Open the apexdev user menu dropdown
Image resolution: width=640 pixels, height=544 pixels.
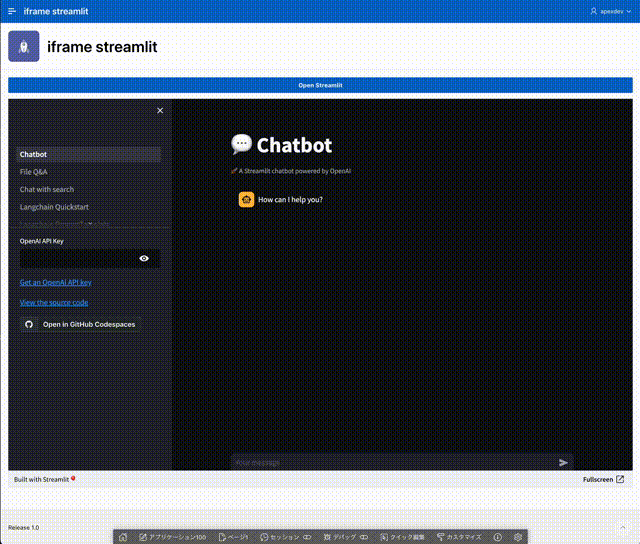click(611, 11)
